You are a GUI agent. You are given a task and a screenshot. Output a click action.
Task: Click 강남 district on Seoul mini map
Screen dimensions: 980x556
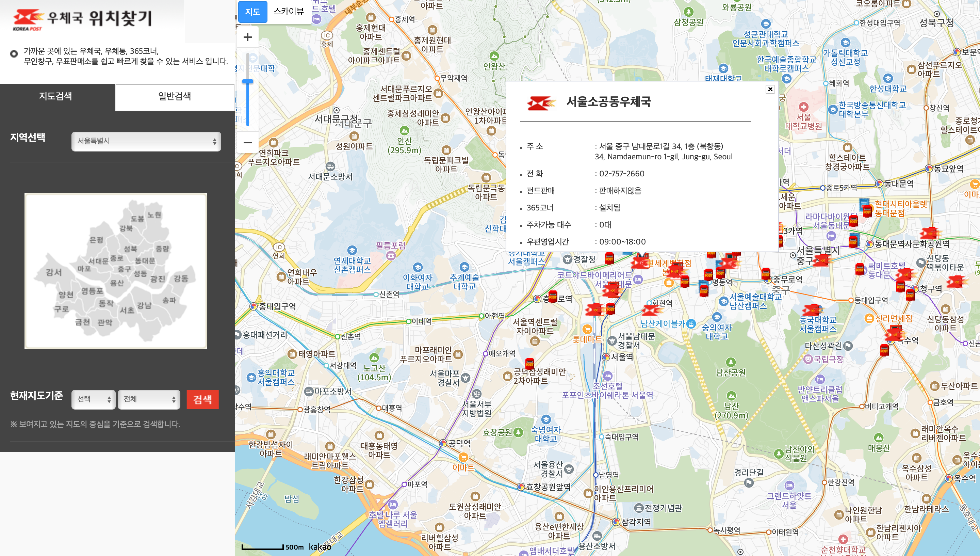(x=144, y=305)
